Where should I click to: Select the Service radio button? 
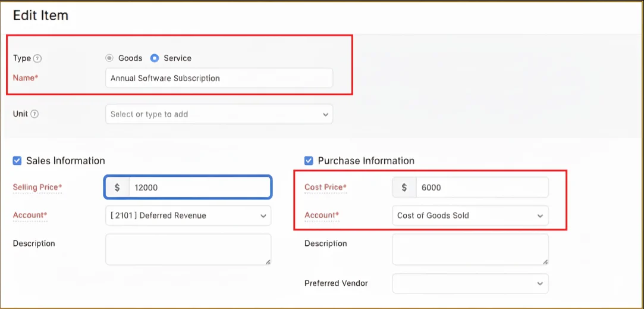[x=155, y=58]
